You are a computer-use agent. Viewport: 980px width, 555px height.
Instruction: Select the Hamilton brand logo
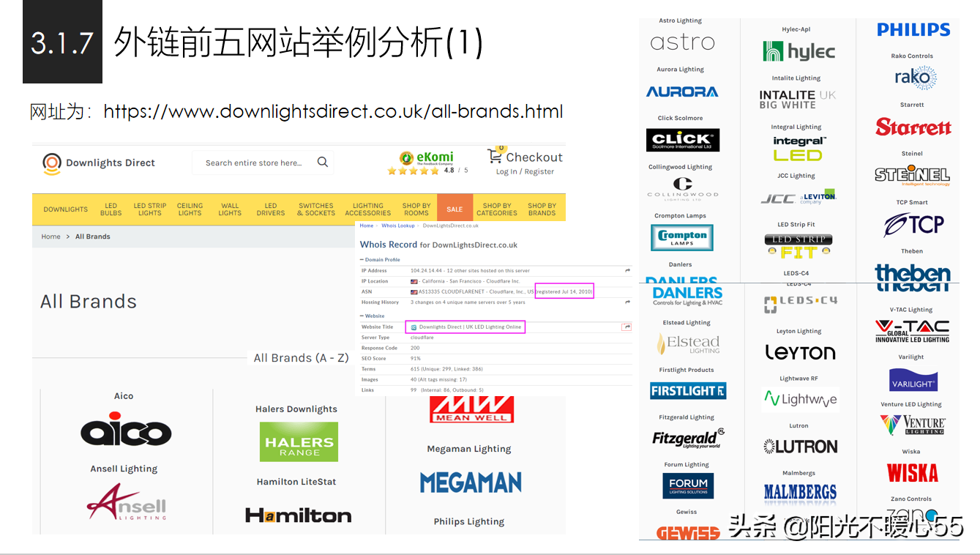pyautogui.click(x=298, y=515)
